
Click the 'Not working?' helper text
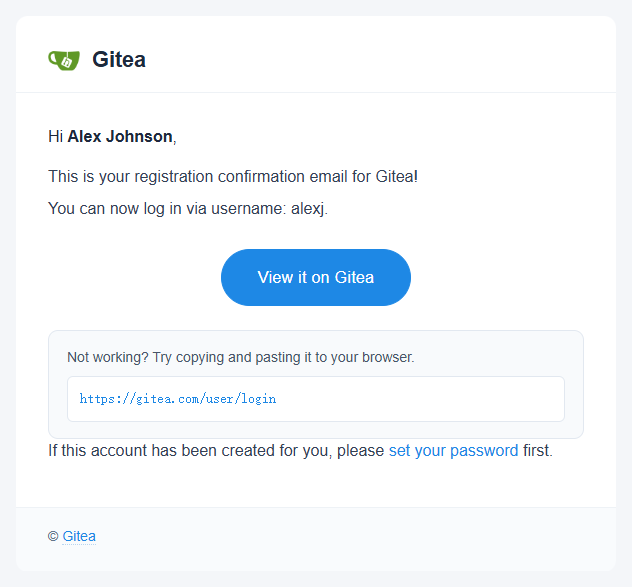[108, 357]
